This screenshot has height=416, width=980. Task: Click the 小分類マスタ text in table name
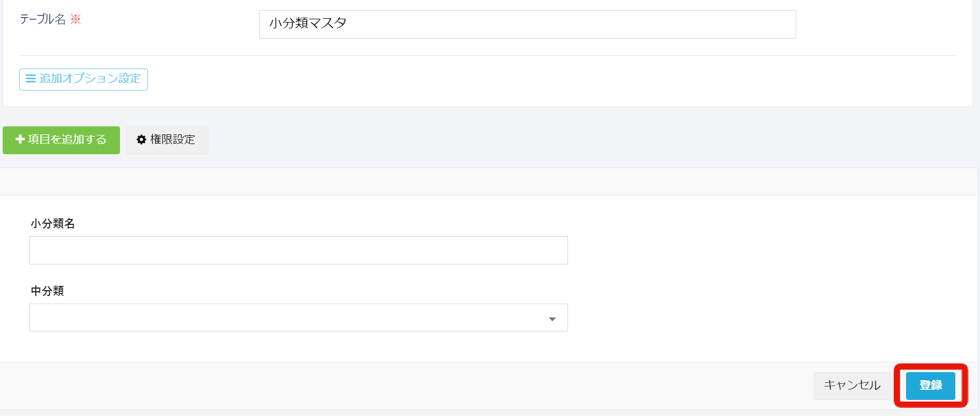point(308,24)
